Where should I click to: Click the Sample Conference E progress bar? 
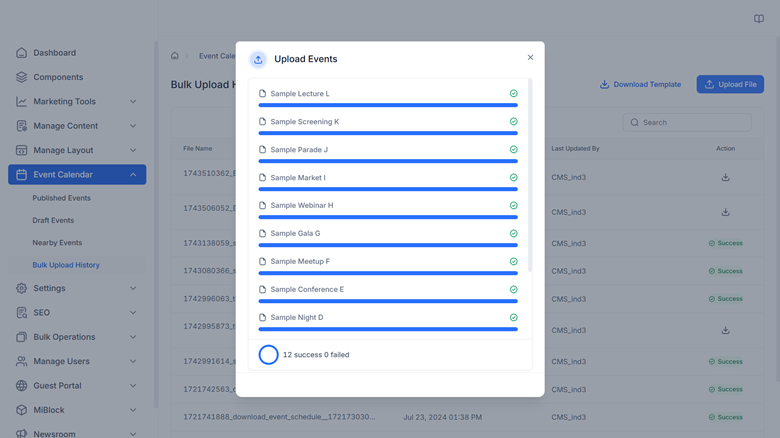coord(388,301)
